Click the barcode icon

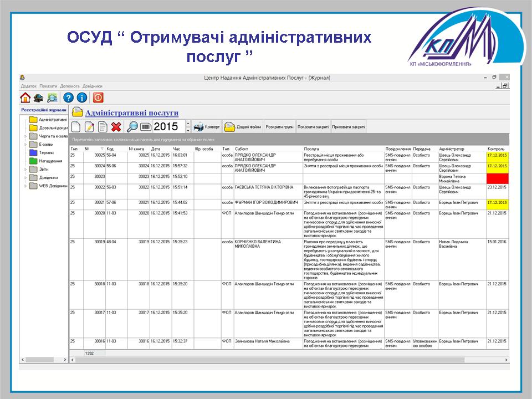[146, 127]
